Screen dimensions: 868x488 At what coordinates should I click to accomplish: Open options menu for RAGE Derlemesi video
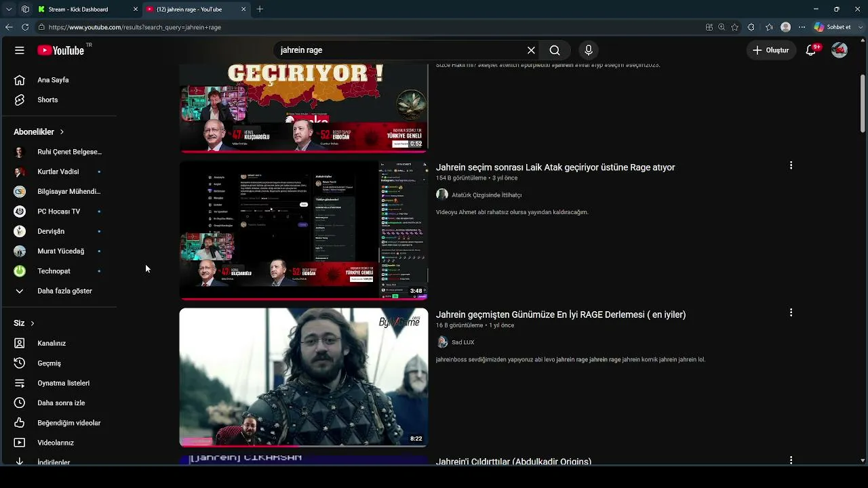[x=791, y=312]
